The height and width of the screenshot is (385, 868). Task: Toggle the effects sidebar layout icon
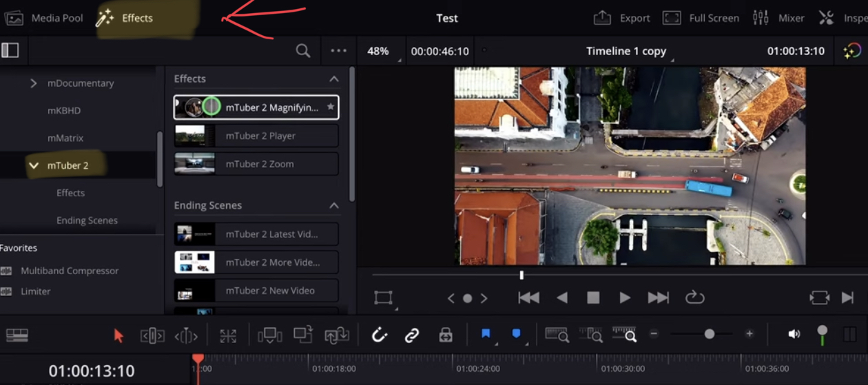click(x=10, y=50)
